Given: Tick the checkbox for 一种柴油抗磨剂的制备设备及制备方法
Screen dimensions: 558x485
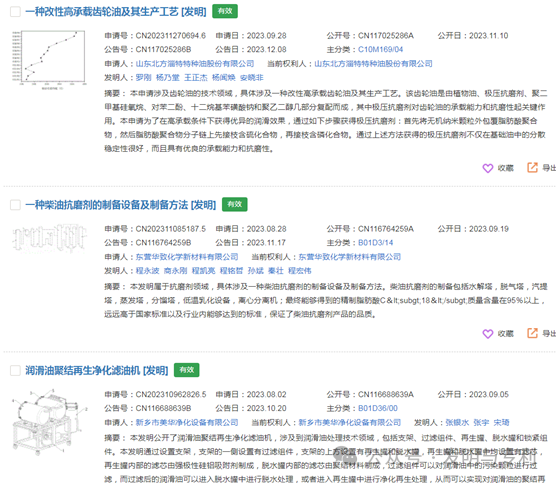Looking at the screenshot, I should [15, 205].
